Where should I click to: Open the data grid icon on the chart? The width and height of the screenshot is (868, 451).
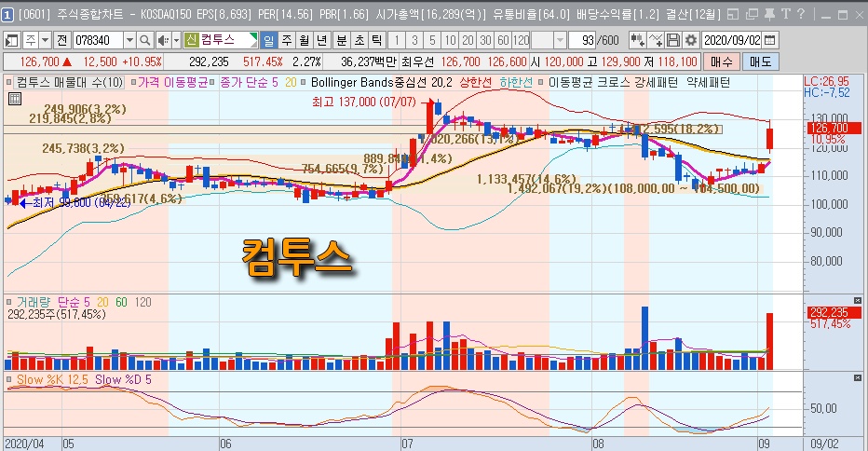[15, 99]
